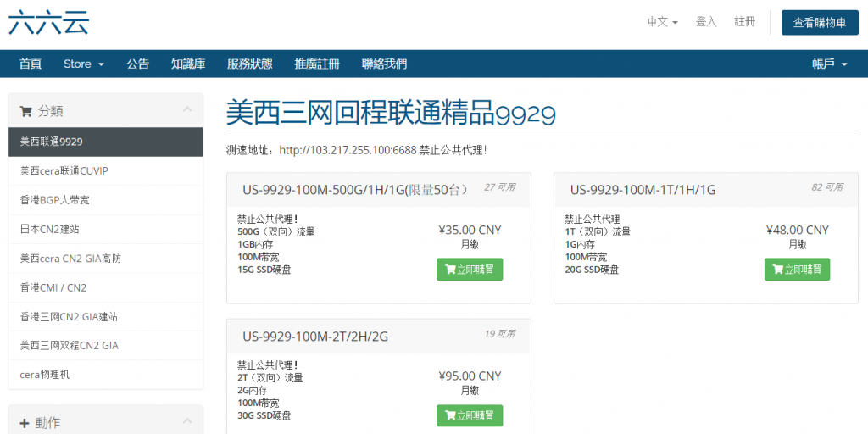Open 公告 announcements menu item
The width and height of the screenshot is (868, 434).
click(x=138, y=64)
